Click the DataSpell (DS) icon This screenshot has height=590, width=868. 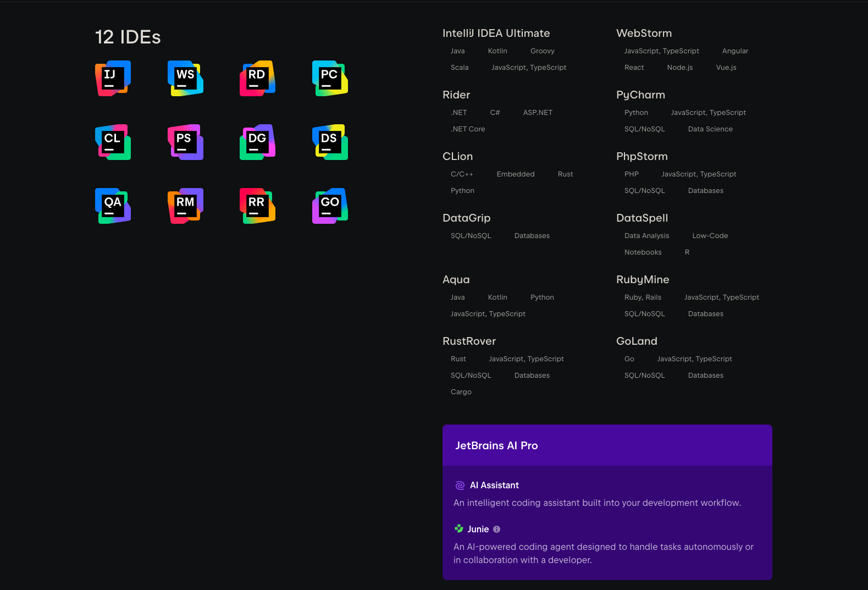pos(330,142)
